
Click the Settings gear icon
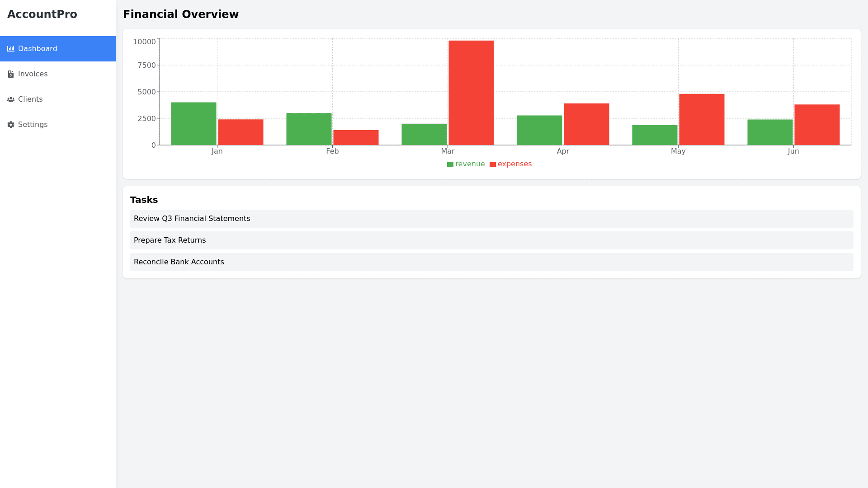coord(11,125)
